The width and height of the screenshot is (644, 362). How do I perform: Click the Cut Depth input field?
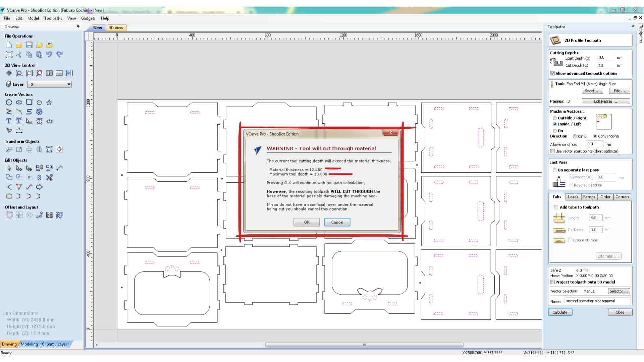(606, 65)
